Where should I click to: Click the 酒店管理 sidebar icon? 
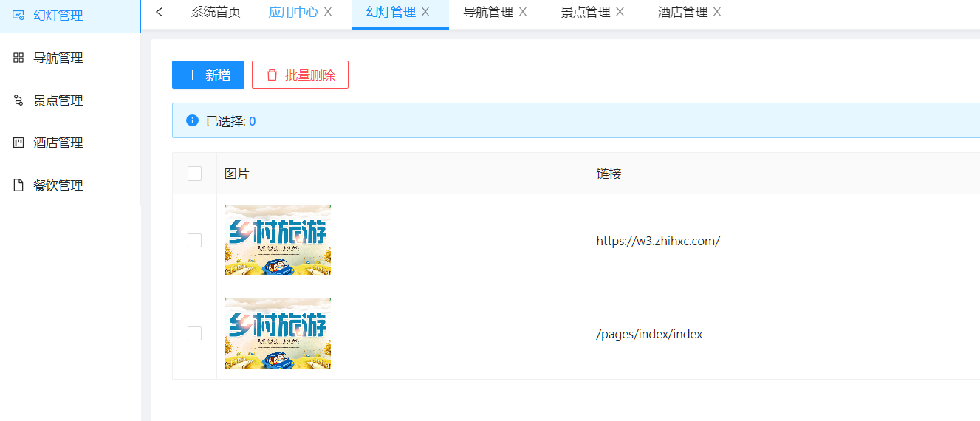tap(19, 143)
